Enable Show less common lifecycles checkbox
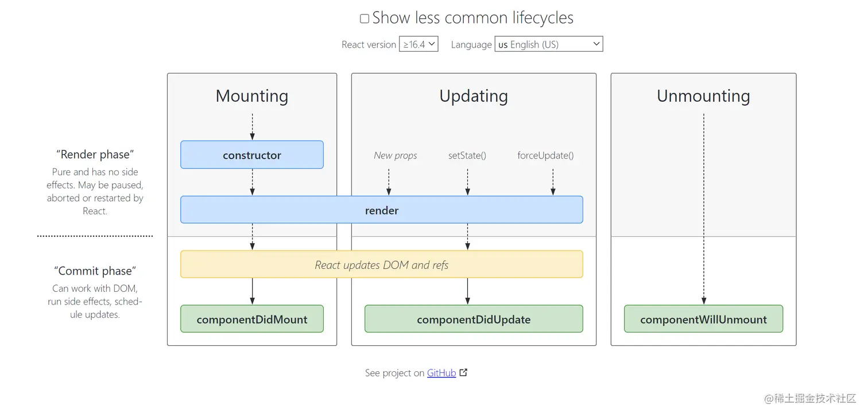The image size is (868, 416). (365, 18)
